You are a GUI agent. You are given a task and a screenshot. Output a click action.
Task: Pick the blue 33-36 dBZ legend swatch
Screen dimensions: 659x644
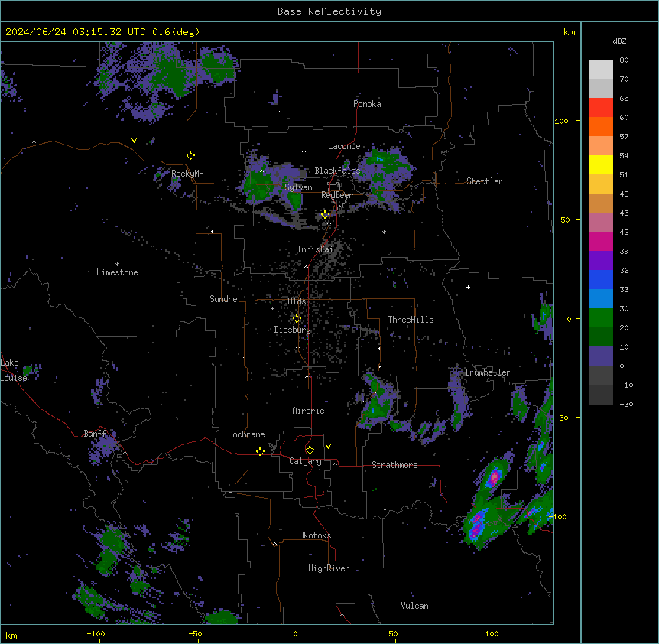601,279
